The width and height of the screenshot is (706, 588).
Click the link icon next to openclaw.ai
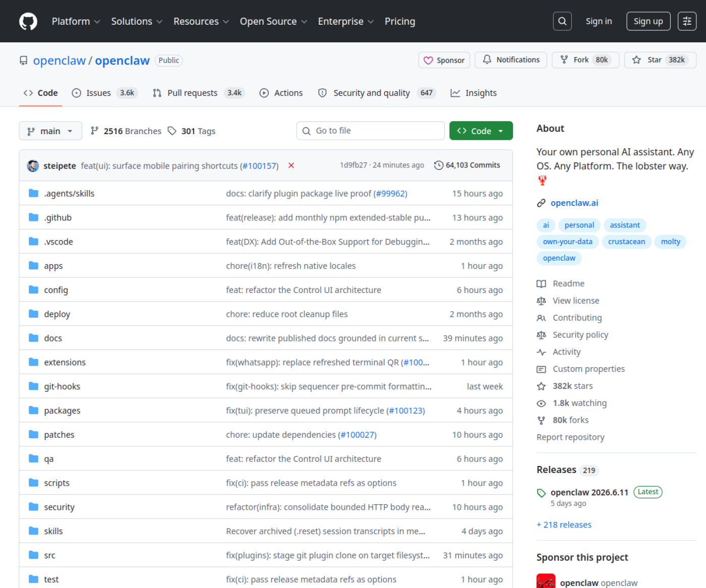(541, 203)
